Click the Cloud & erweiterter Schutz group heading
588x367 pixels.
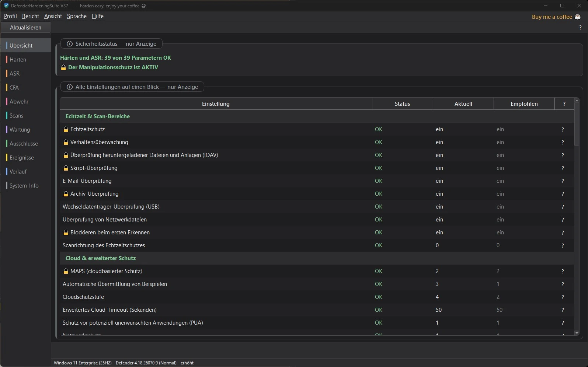(x=101, y=258)
